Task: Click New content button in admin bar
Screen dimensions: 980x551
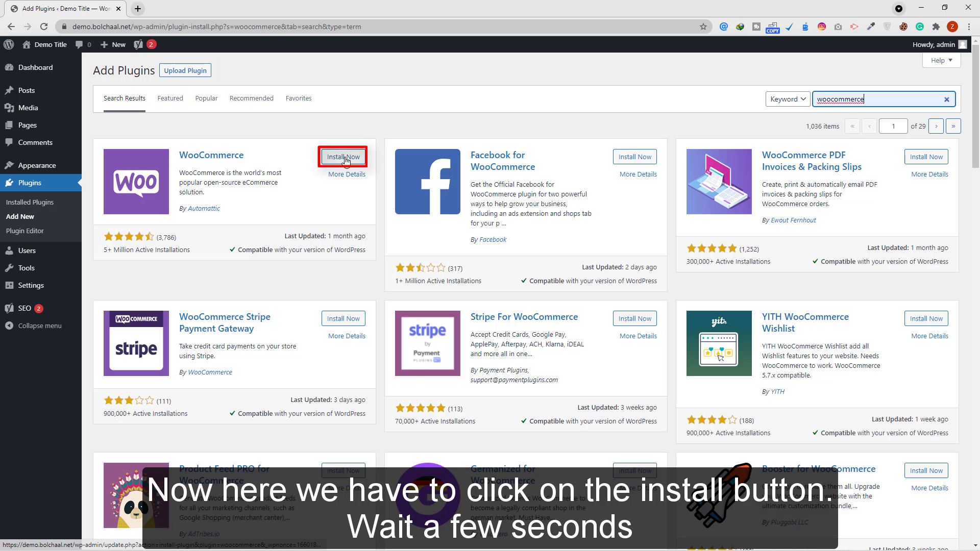Action: click(x=113, y=44)
